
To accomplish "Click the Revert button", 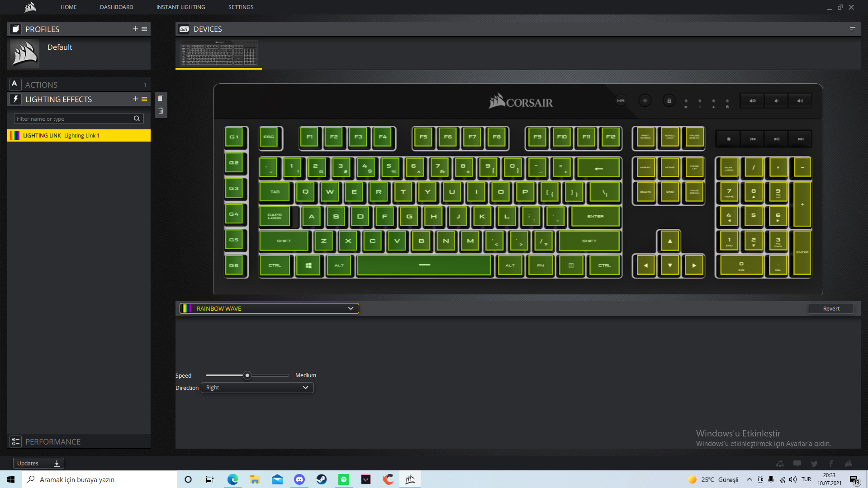I will [x=831, y=308].
